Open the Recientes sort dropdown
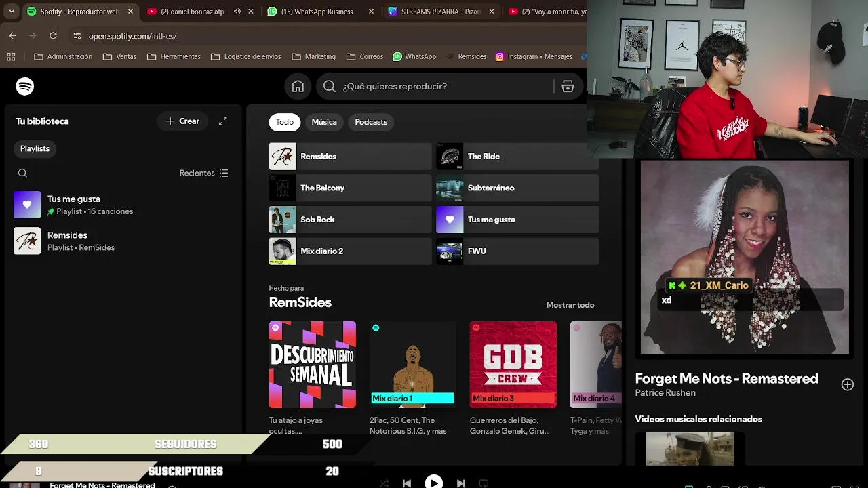The image size is (868, 488). click(x=203, y=173)
